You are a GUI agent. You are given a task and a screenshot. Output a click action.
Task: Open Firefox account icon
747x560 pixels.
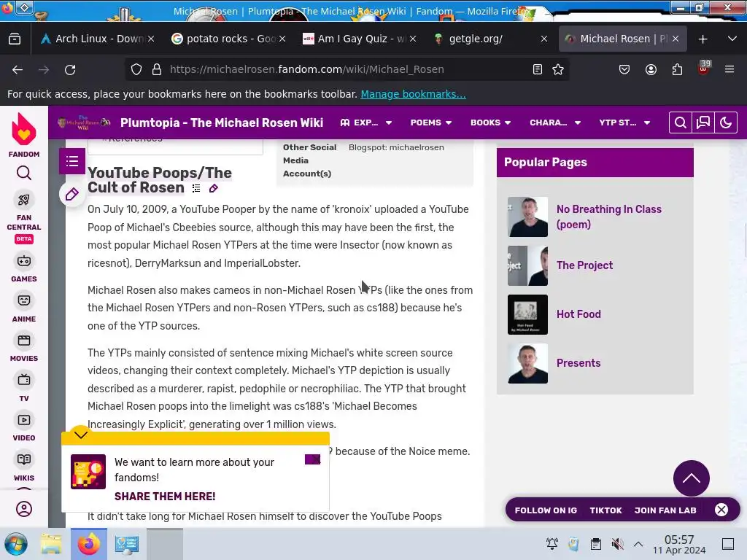(x=651, y=69)
